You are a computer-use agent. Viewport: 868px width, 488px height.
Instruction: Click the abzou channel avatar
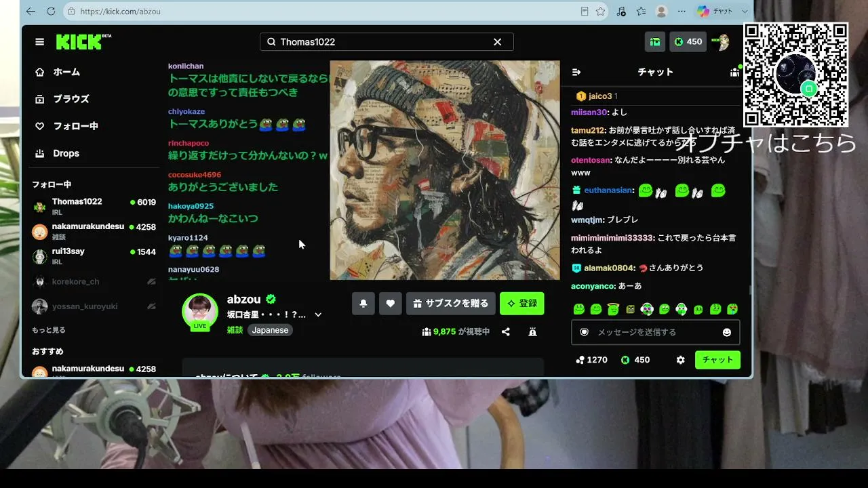(199, 312)
